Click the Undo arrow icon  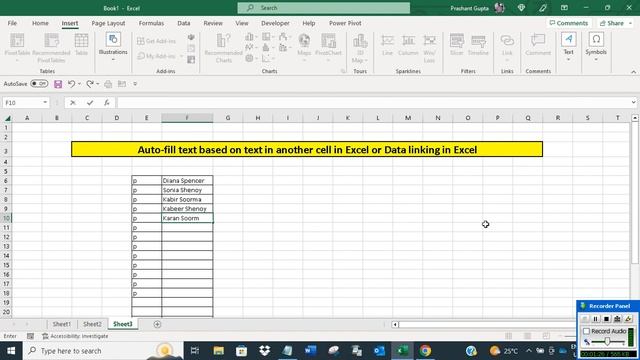(x=71, y=84)
